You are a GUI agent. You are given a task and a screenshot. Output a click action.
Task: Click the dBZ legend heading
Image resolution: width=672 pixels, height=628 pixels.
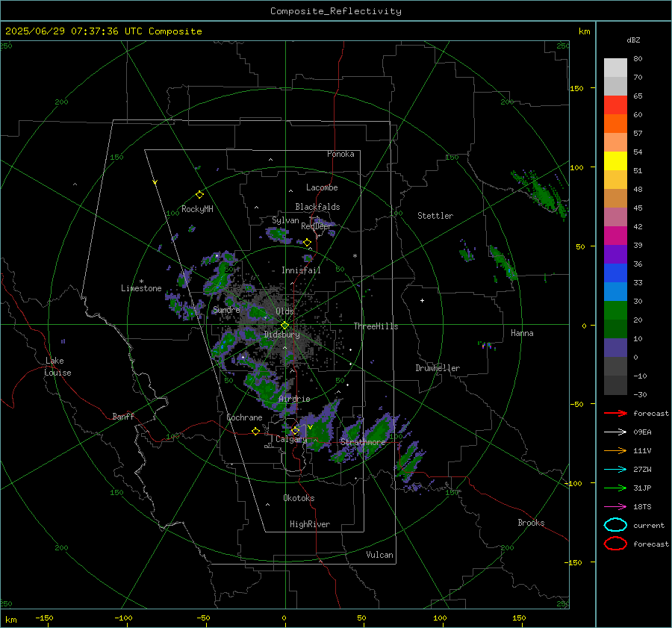[x=633, y=40]
